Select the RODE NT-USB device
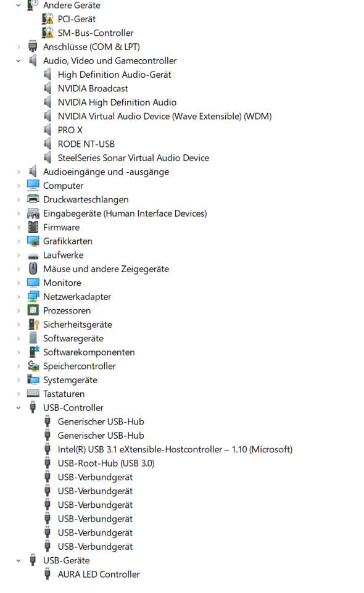Viewport: 364px width, 593px height. [86, 144]
